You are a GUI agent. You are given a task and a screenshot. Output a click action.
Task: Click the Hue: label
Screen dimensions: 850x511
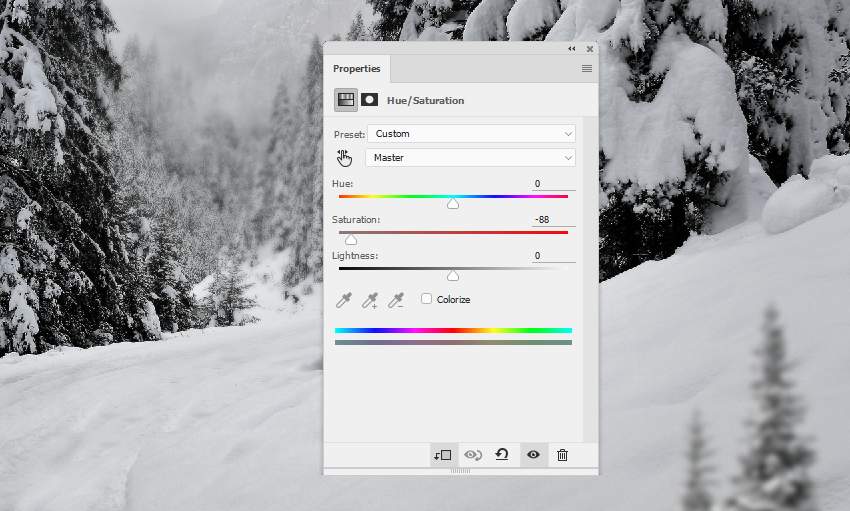[343, 184]
